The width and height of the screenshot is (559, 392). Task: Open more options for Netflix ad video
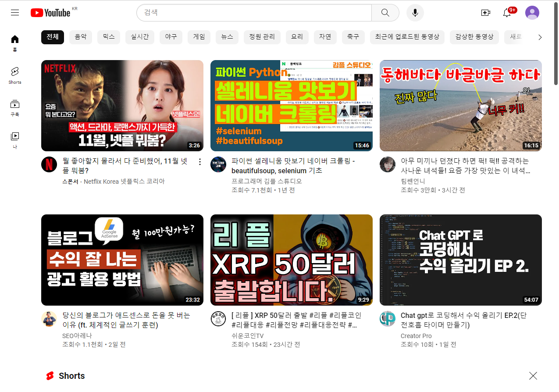(x=200, y=162)
